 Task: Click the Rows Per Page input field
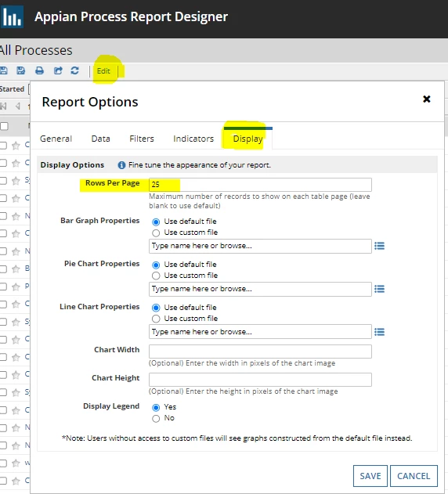click(260, 185)
